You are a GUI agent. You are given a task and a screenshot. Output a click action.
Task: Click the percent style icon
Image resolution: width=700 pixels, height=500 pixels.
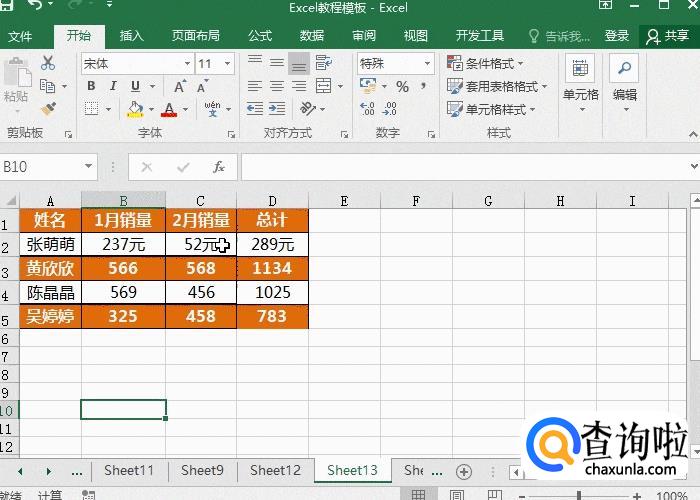tap(402, 87)
